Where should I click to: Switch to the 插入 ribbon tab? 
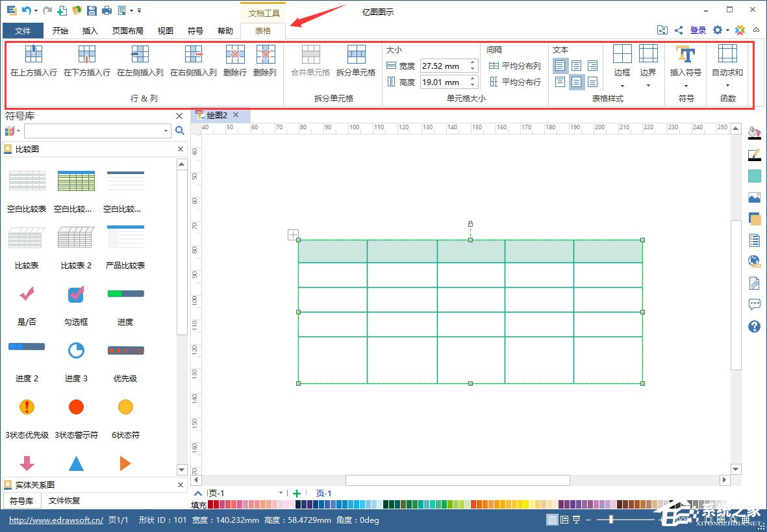click(90, 30)
